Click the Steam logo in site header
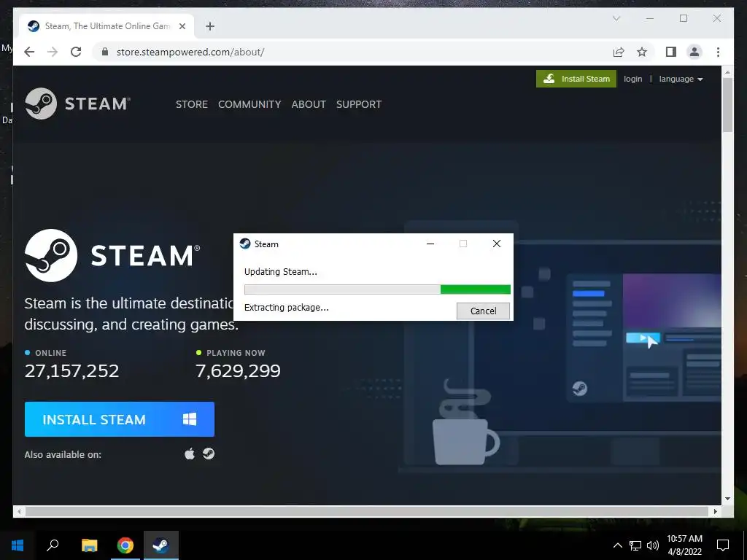The image size is (747, 560). point(77,104)
